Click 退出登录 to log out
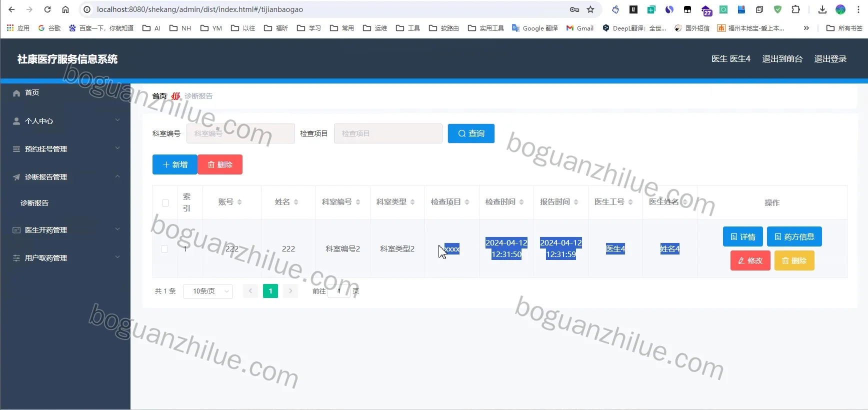 tap(830, 59)
